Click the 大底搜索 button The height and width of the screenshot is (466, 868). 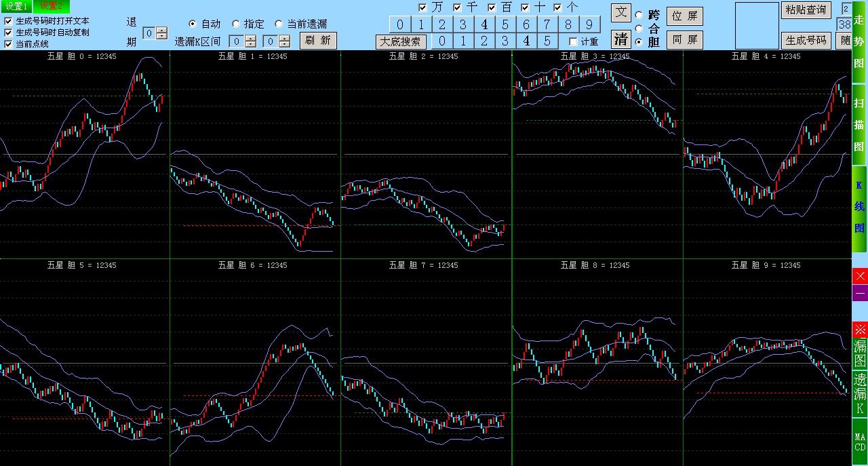(x=401, y=41)
